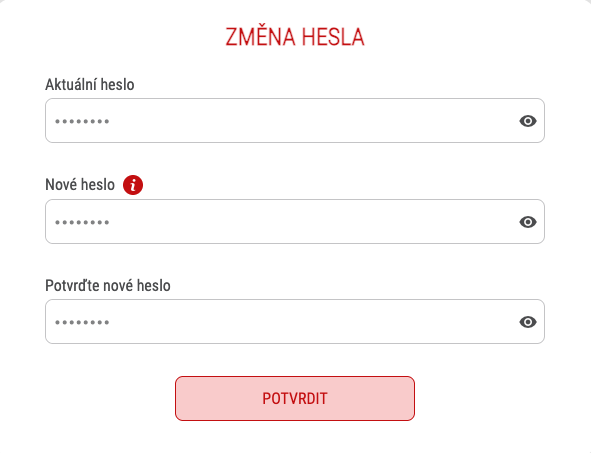591x453 pixels.
Task: Confirm the password change with POTVRDIT
Action: (295, 398)
